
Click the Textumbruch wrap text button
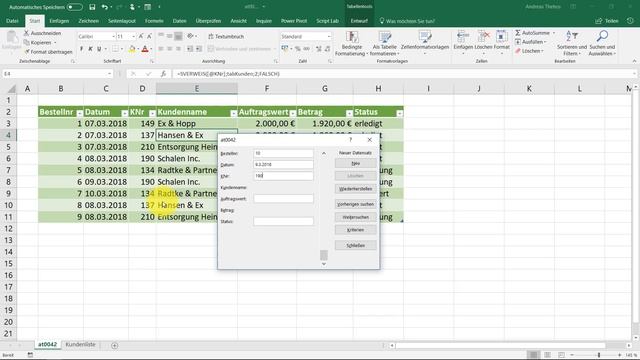tap(226, 37)
